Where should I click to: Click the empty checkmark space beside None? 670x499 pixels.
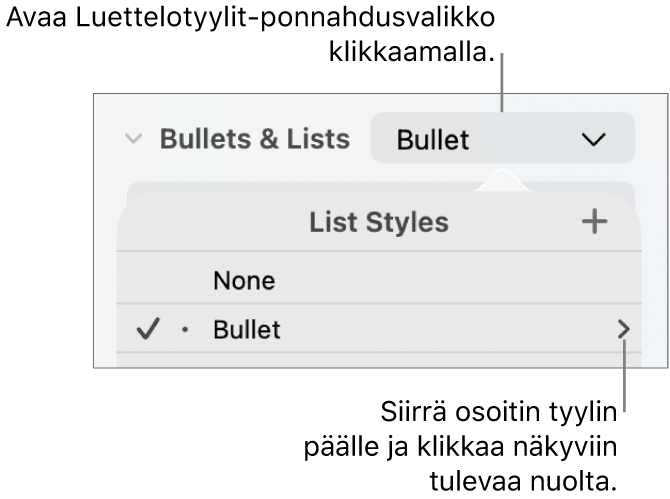[148, 280]
